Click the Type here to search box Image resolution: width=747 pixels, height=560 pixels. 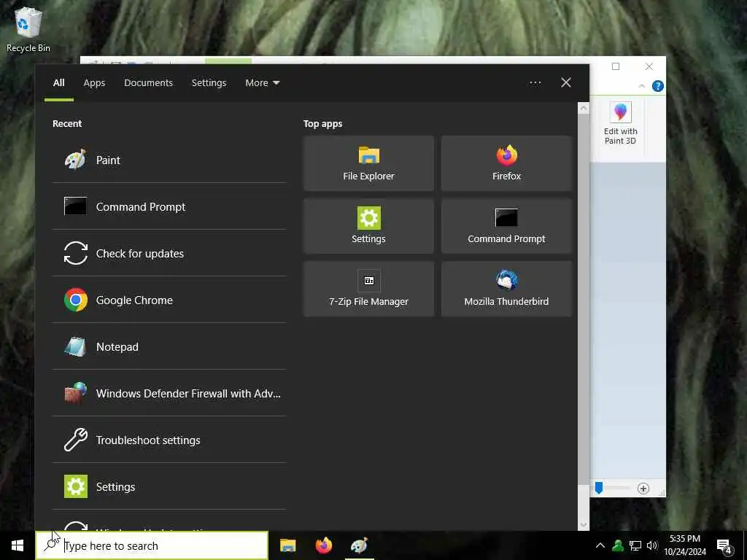coord(152,545)
